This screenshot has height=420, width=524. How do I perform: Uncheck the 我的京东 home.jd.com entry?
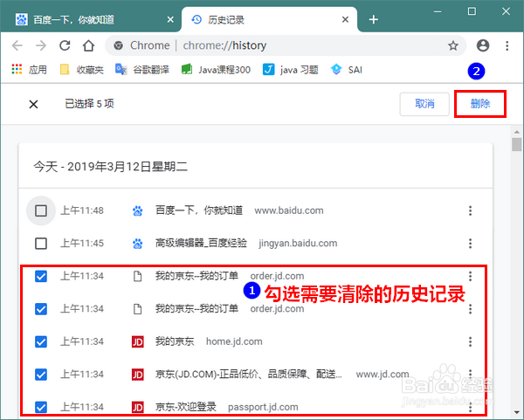(x=41, y=341)
